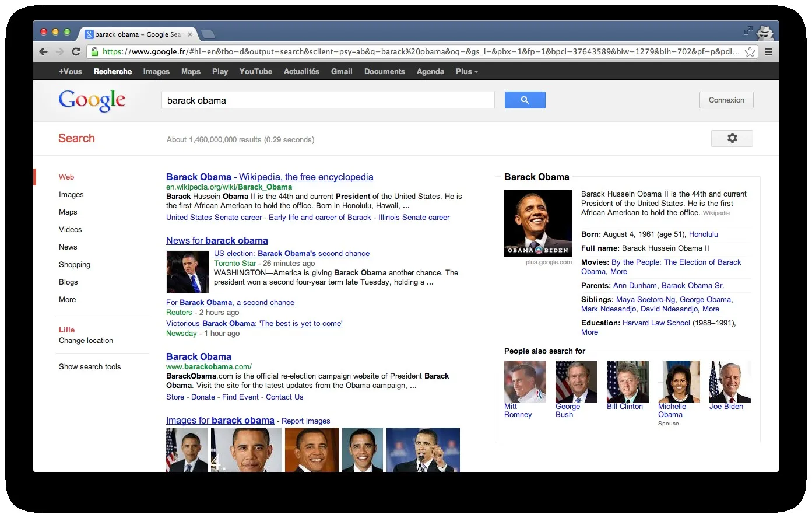
Task: Open Documents in the black navigation bar
Action: coord(385,71)
